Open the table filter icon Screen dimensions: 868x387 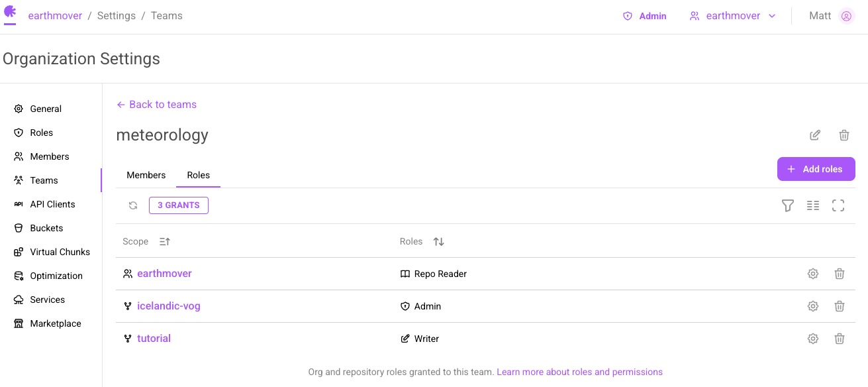point(788,205)
